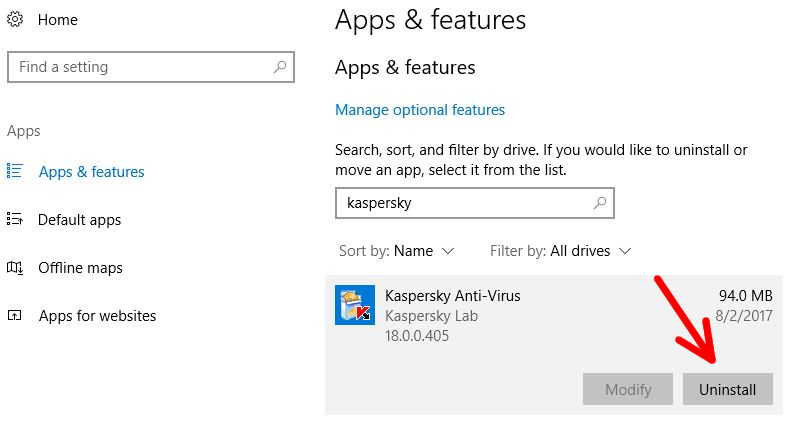The width and height of the screenshot is (807, 432).
Task: Click the Kaspersky Anti-Virus app icon
Action: [x=355, y=305]
